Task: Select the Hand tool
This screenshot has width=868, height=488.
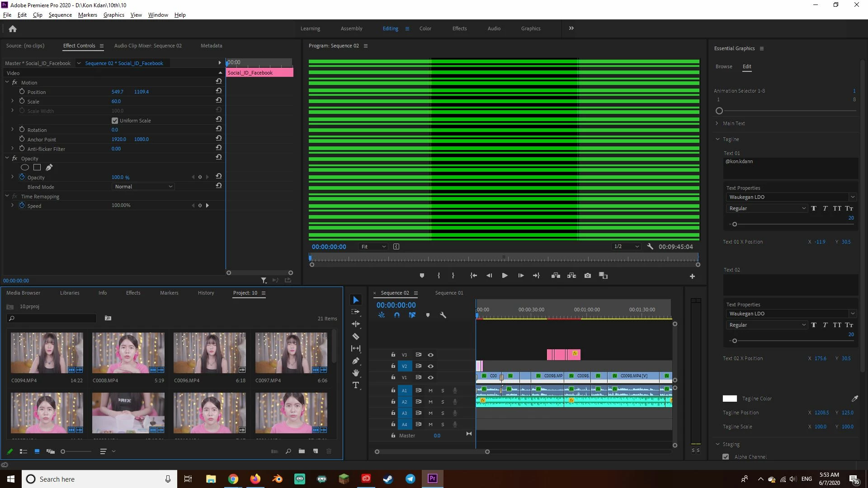Action: [356, 373]
